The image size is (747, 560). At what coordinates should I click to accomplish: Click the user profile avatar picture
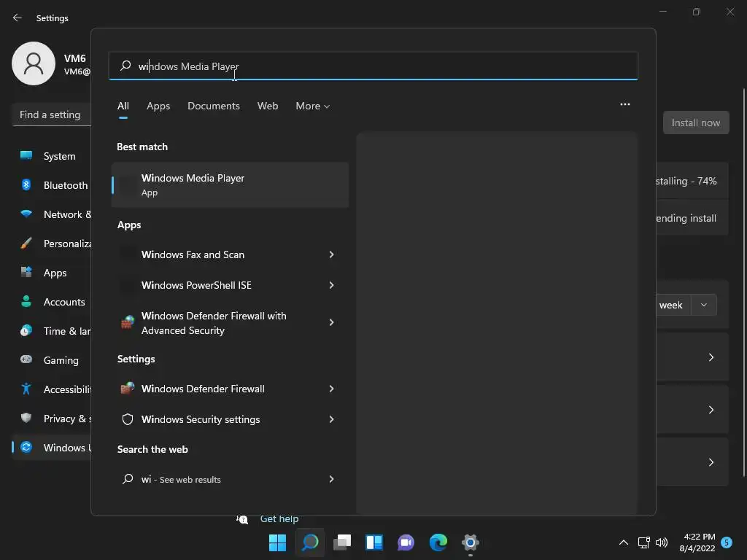[x=34, y=63]
